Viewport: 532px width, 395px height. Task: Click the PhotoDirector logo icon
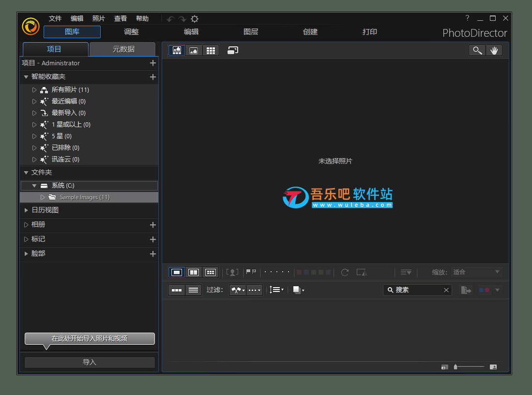(x=30, y=26)
